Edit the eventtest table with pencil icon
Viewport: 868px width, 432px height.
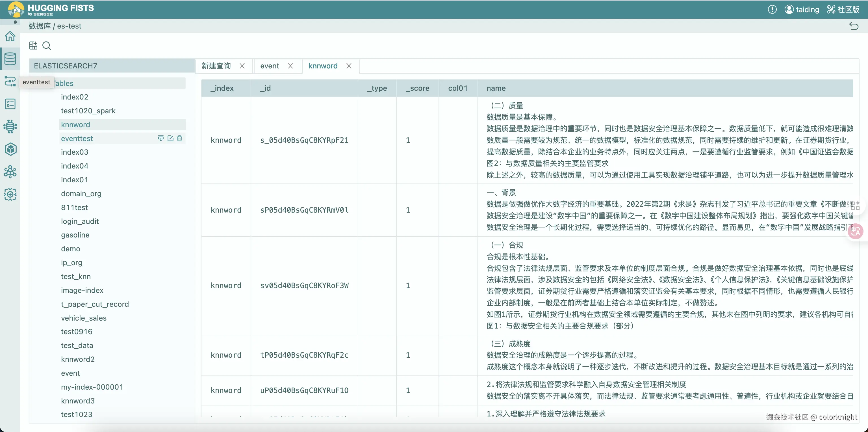pos(170,138)
